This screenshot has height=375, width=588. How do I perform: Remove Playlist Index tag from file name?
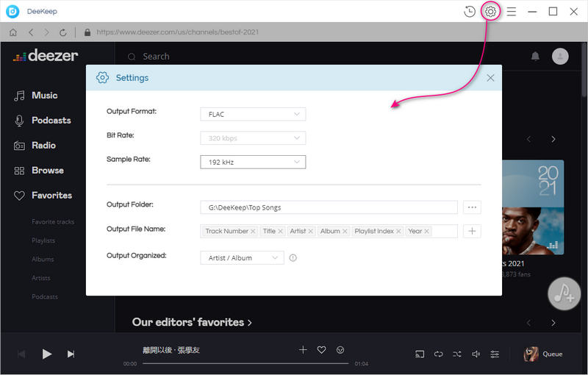tap(398, 232)
